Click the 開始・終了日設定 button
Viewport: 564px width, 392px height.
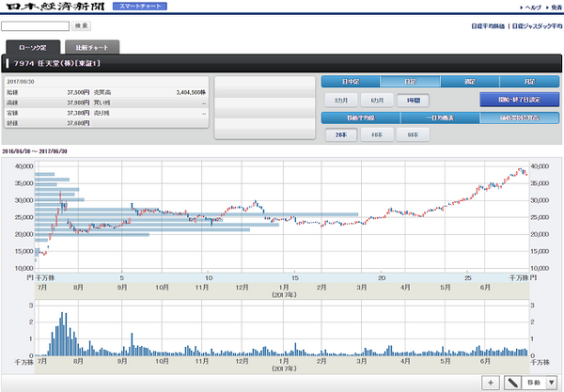520,100
